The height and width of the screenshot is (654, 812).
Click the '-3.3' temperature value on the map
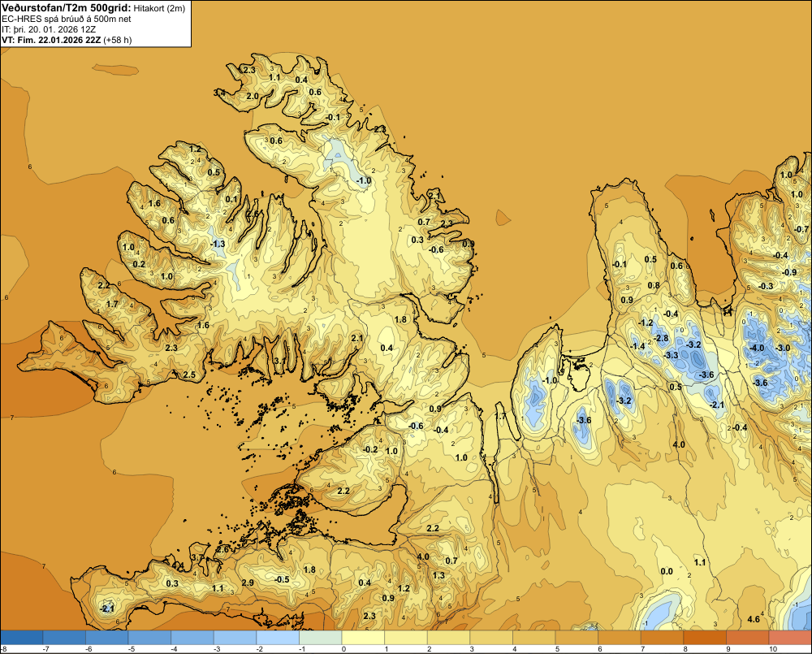click(x=671, y=355)
